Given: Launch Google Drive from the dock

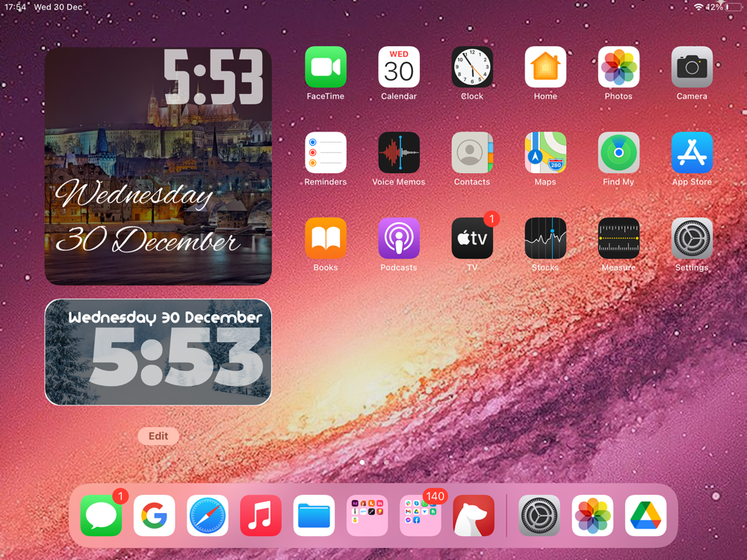Looking at the screenshot, I should tap(645, 516).
